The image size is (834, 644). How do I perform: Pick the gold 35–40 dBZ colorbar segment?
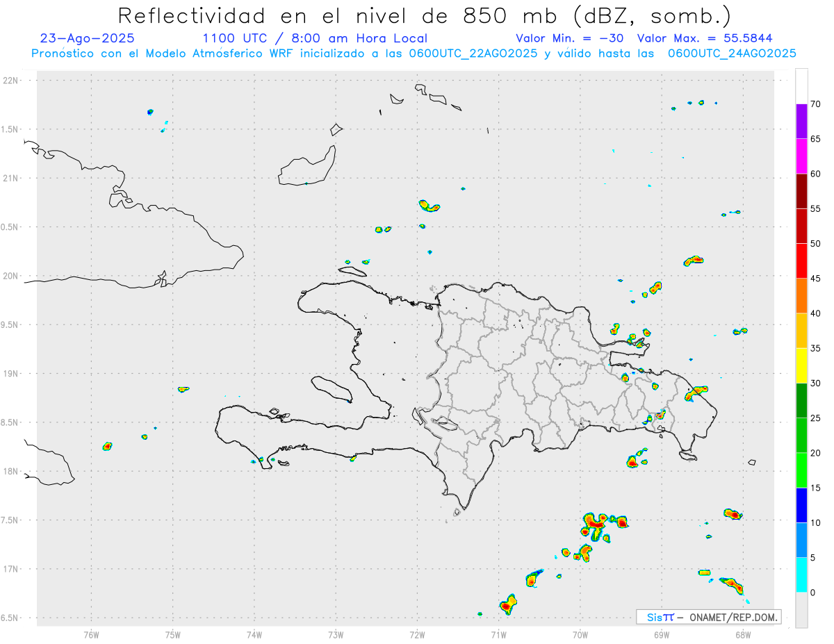(x=801, y=331)
